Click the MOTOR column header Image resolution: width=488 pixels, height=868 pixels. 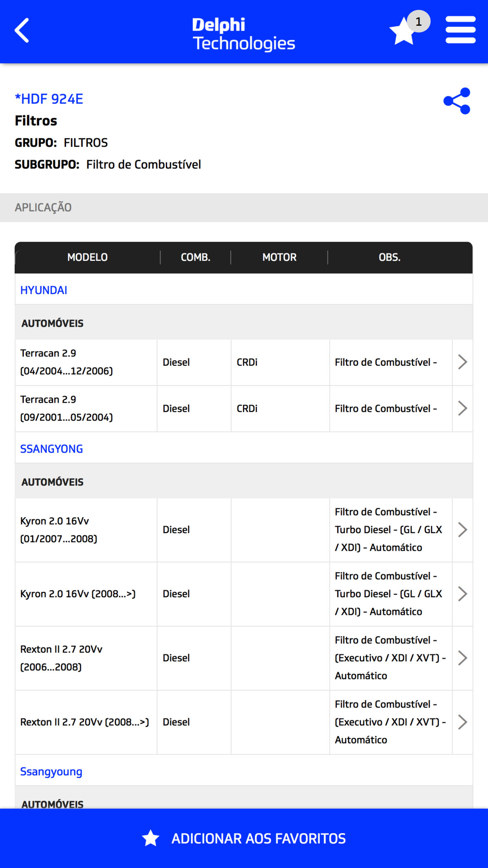click(x=279, y=257)
